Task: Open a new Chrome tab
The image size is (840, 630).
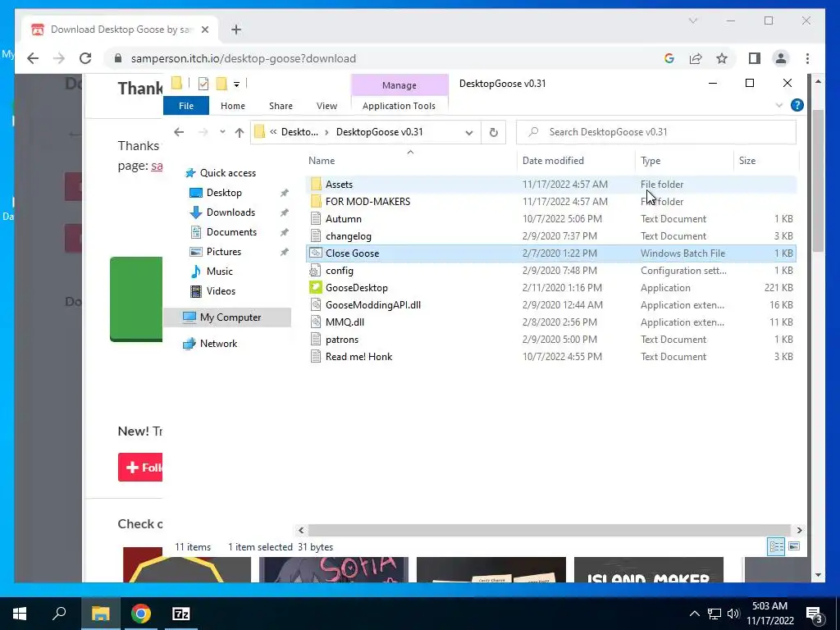Action: click(236, 30)
